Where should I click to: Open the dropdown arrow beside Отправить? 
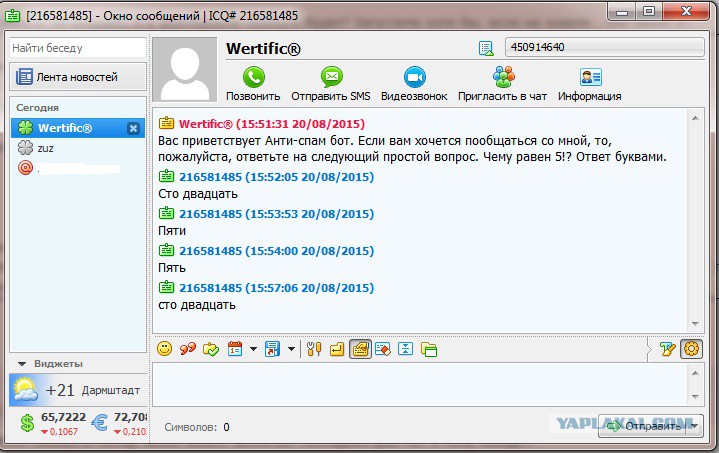pos(694,426)
